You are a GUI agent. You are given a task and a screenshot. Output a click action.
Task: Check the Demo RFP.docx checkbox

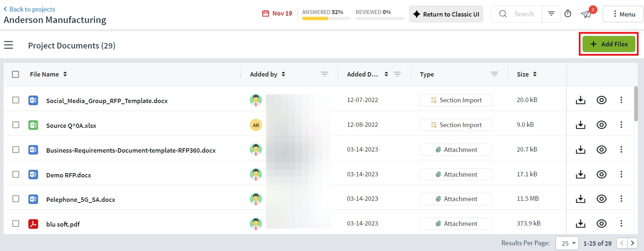pyautogui.click(x=15, y=175)
